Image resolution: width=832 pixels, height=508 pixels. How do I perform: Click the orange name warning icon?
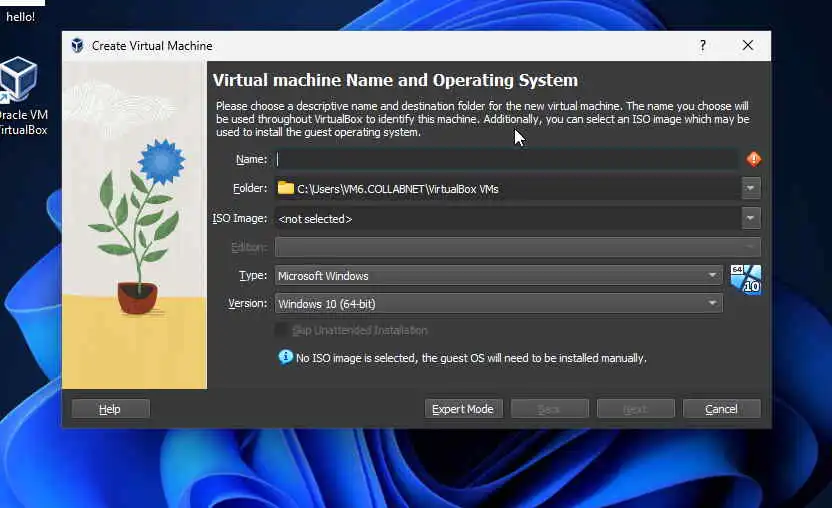[753, 159]
